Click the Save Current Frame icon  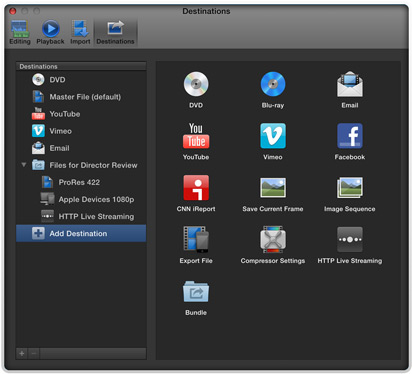(273, 188)
